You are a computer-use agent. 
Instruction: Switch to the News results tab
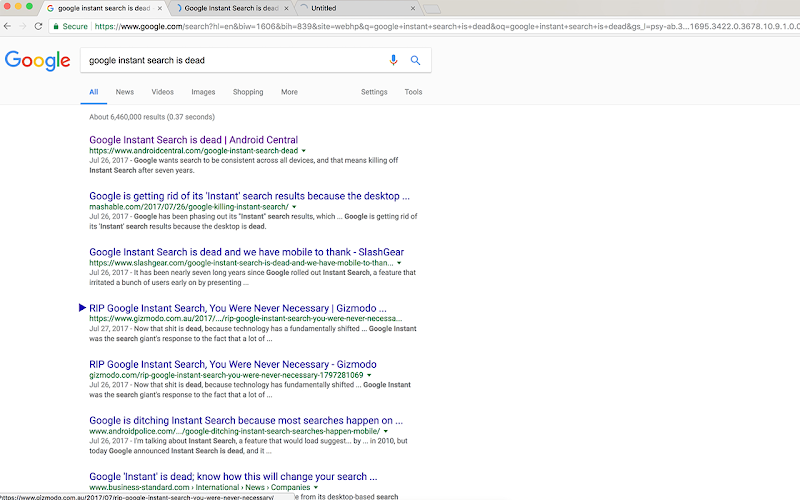[x=124, y=92]
